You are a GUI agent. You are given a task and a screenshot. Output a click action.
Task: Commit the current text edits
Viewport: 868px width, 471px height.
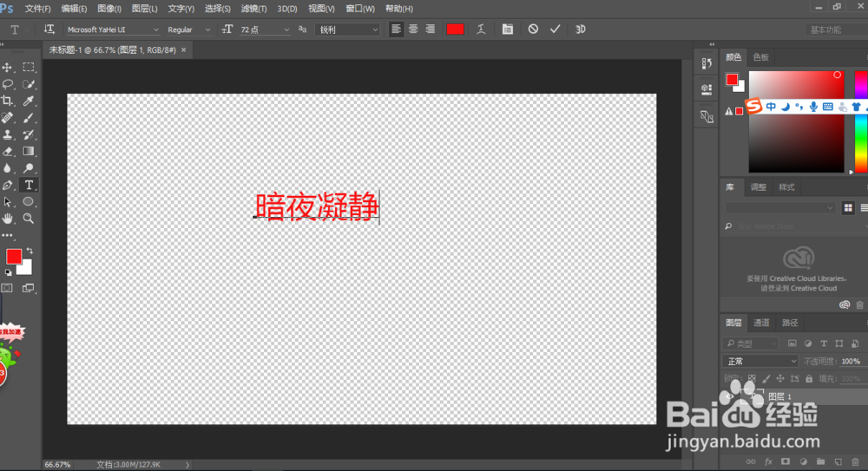pos(556,29)
